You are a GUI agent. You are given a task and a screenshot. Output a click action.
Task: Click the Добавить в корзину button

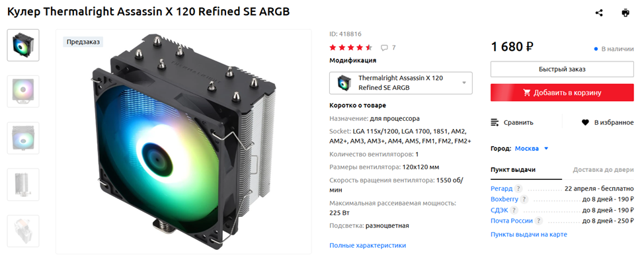point(562,93)
